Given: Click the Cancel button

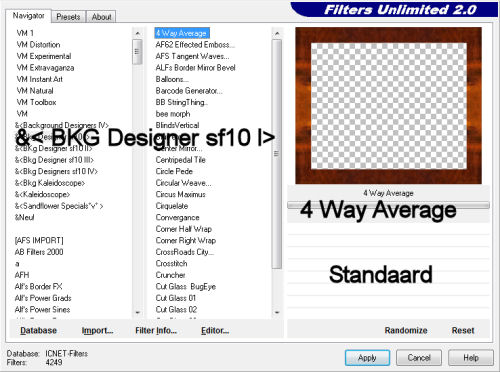Looking at the screenshot, I should click(419, 358).
